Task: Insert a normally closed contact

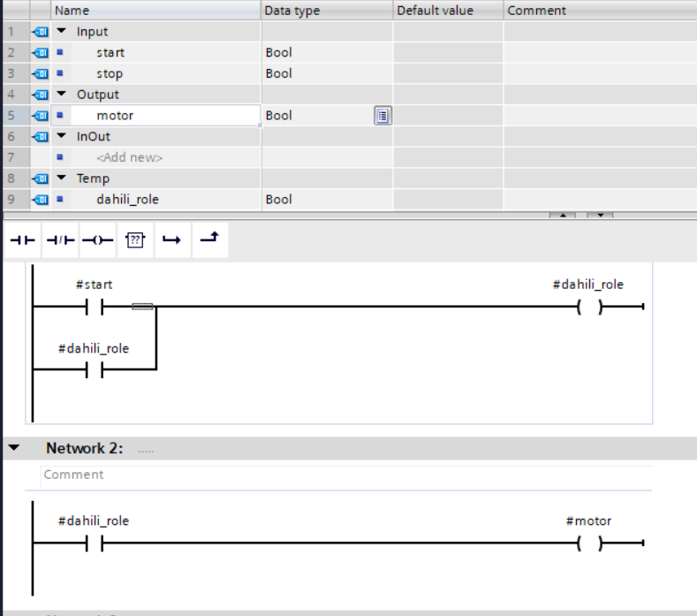Action: (x=60, y=240)
